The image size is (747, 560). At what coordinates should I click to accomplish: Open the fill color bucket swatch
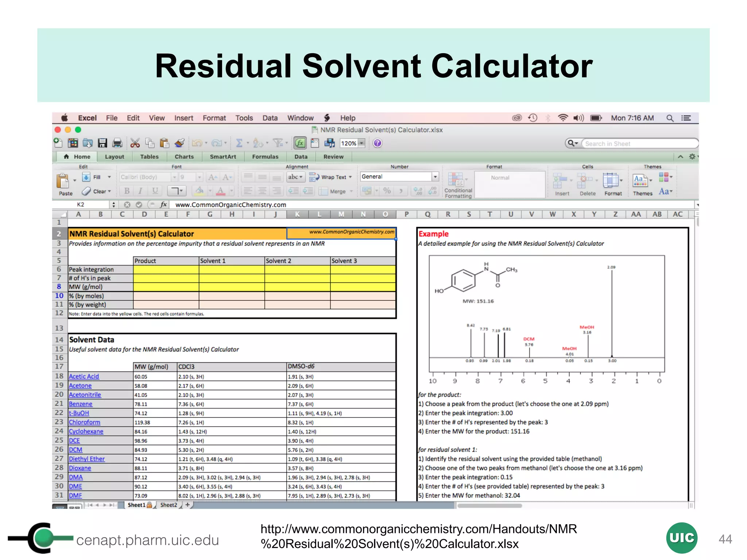[x=200, y=191]
